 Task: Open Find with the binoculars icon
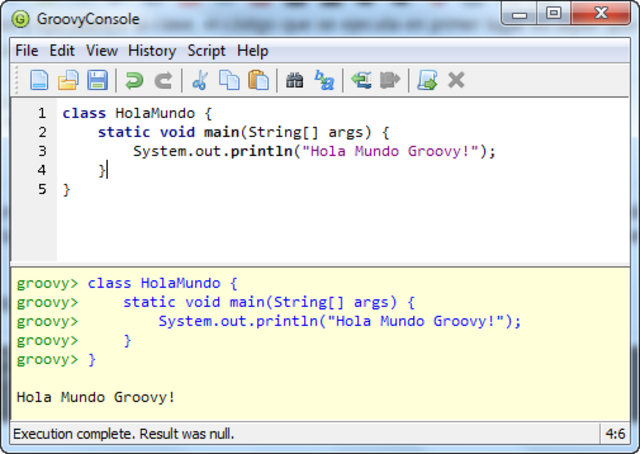click(295, 80)
